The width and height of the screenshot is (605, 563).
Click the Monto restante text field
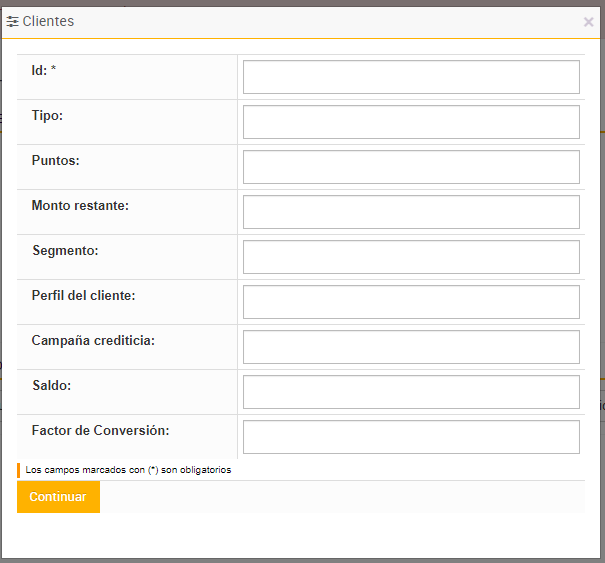pyautogui.click(x=411, y=212)
